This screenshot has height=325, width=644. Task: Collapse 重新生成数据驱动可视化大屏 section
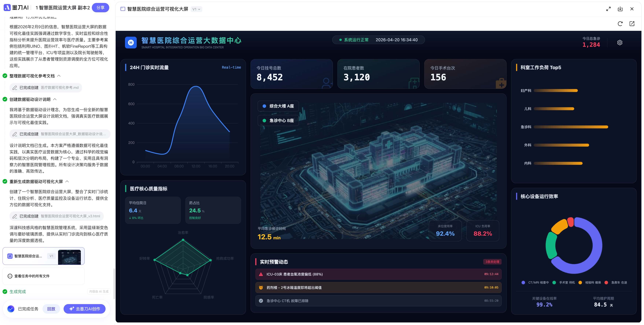coord(67,181)
